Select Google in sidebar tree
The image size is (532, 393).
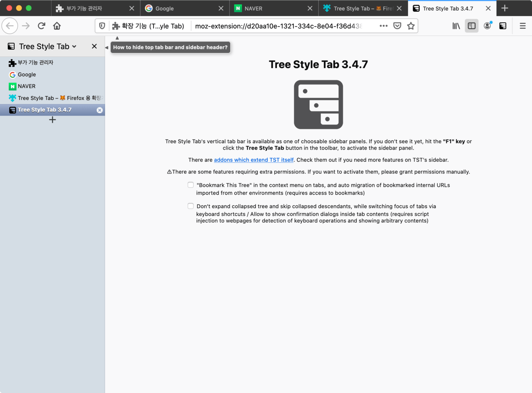[x=52, y=74]
